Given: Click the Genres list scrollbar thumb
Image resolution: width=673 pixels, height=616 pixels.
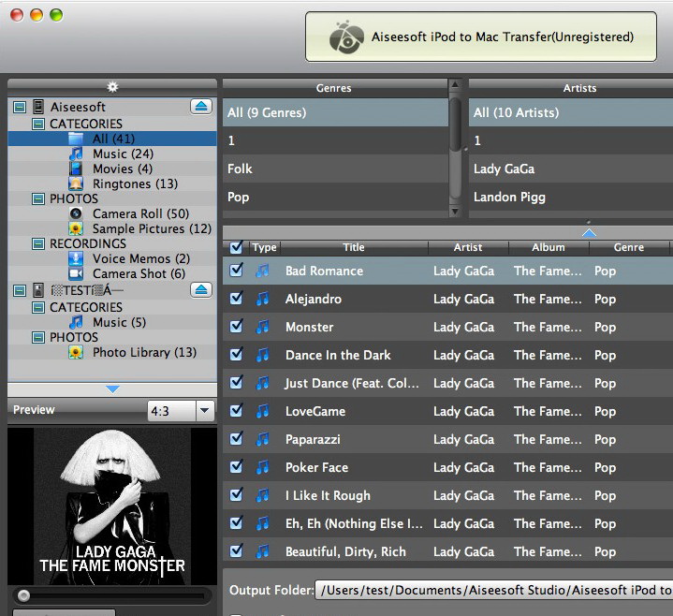Looking at the screenshot, I should (455, 125).
